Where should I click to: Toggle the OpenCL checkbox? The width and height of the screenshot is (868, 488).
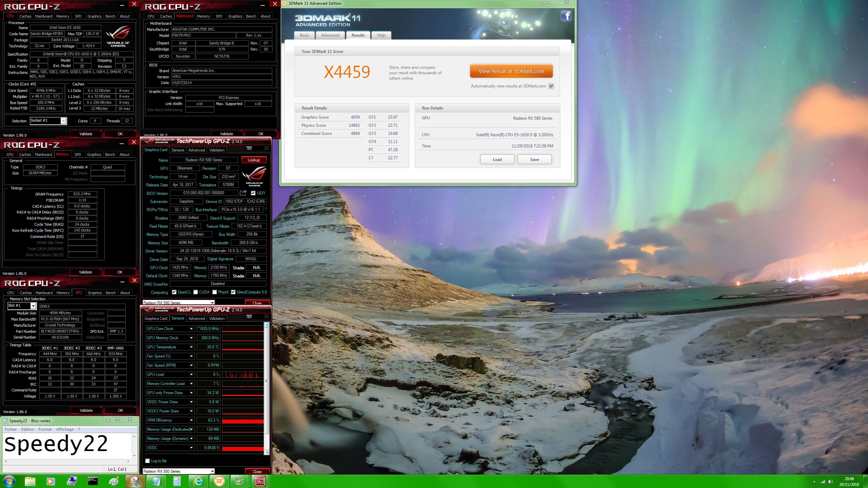coord(174,292)
